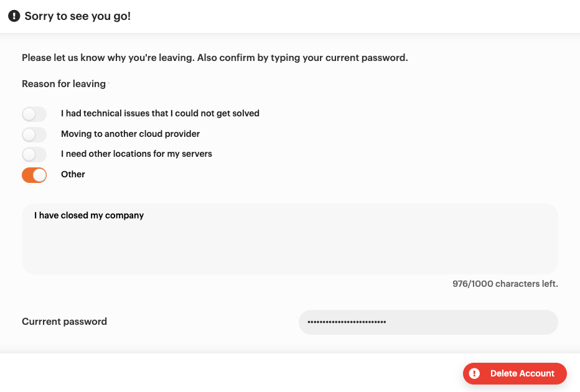The width and height of the screenshot is (580, 392).
Task: Place cursor after 'I have closed my company'
Action: click(144, 215)
